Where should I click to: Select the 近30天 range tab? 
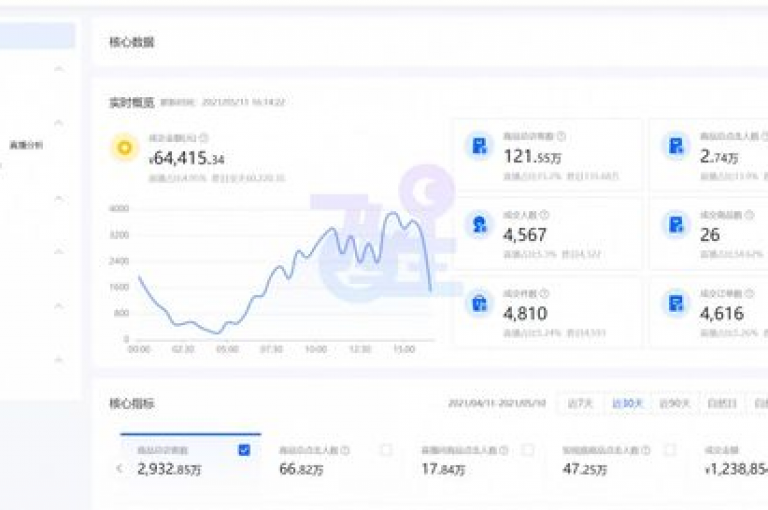pos(627,403)
